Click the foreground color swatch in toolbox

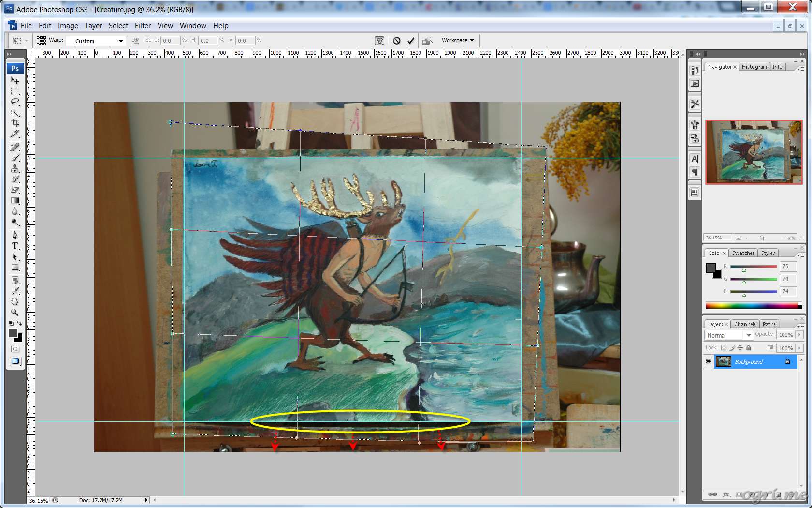[x=13, y=333]
